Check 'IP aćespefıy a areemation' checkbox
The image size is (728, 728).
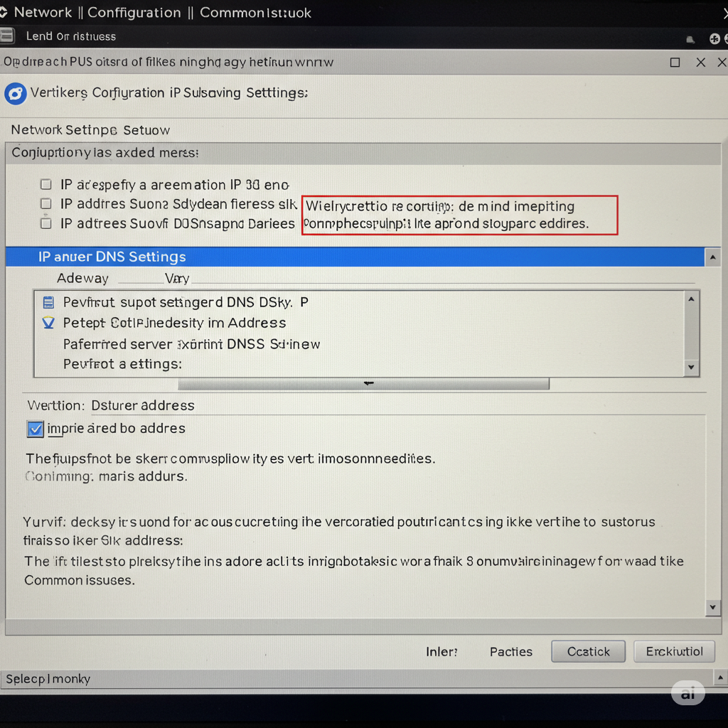[x=45, y=185]
